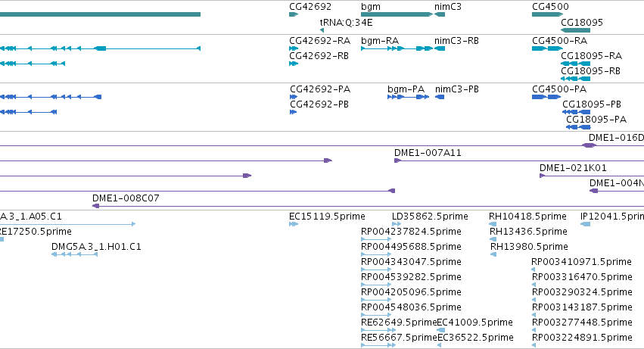Screen dimensions: 644x349
Task: Click the nimC3 gene arrow glyph
Action: tap(440, 14)
